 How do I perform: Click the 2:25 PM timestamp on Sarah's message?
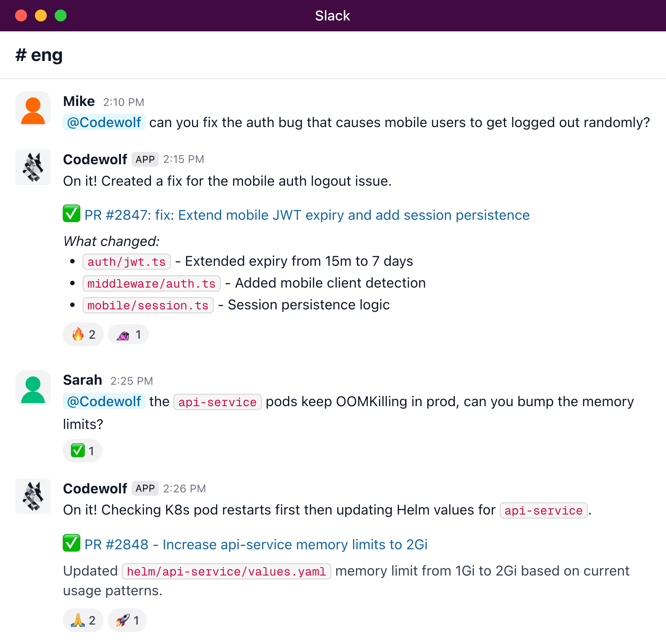131,381
